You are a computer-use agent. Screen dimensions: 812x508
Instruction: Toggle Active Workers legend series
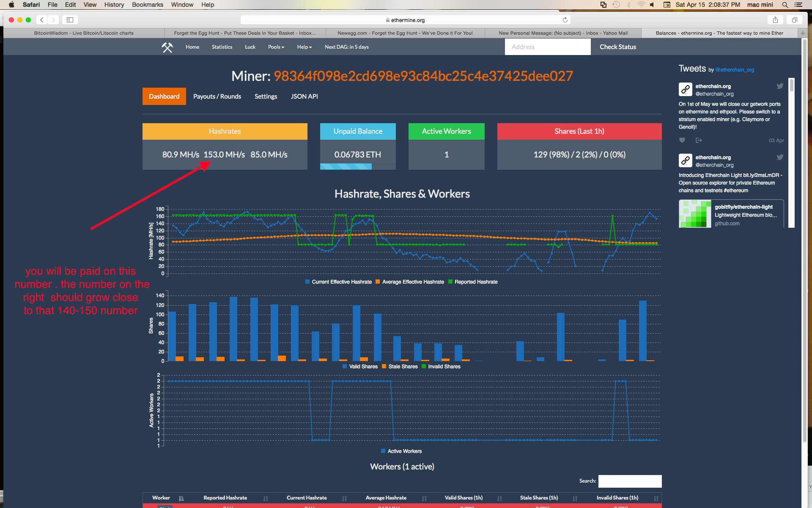(x=401, y=451)
